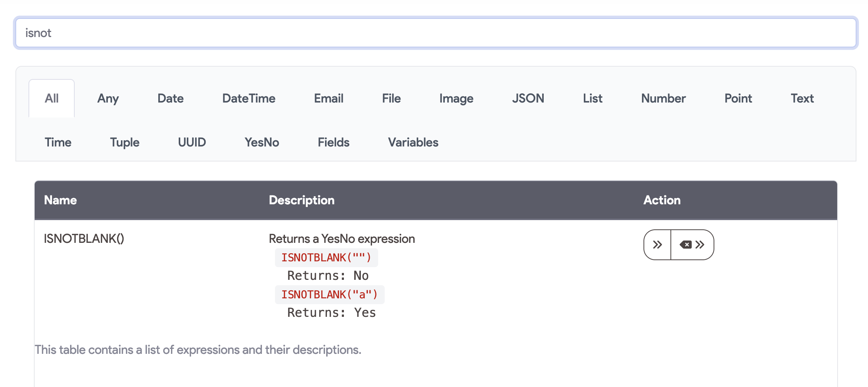The image size is (868, 387).
Task: Click the Name column header
Action: [x=60, y=200]
